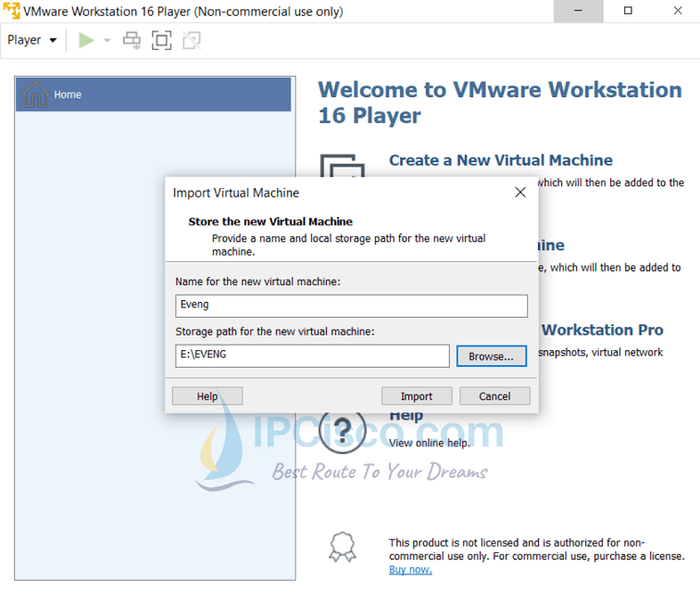The height and width of the screenshot is (592, 700).
Task: Click the Import button
Action: pos(417,397)
